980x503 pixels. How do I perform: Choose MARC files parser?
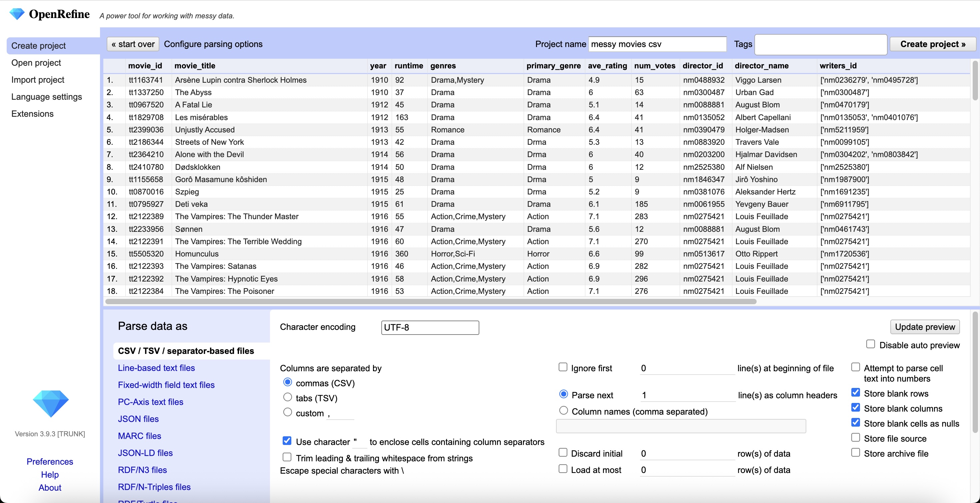[140, 436]
